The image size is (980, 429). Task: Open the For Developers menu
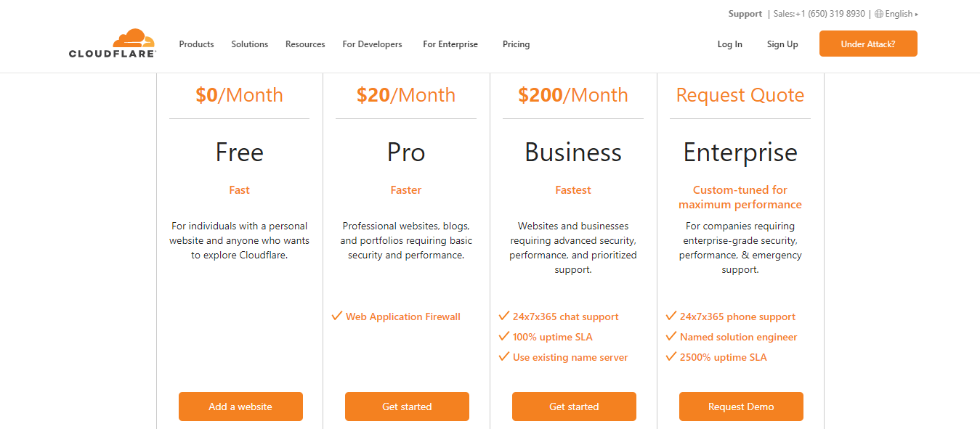click(x=372, y=44)
